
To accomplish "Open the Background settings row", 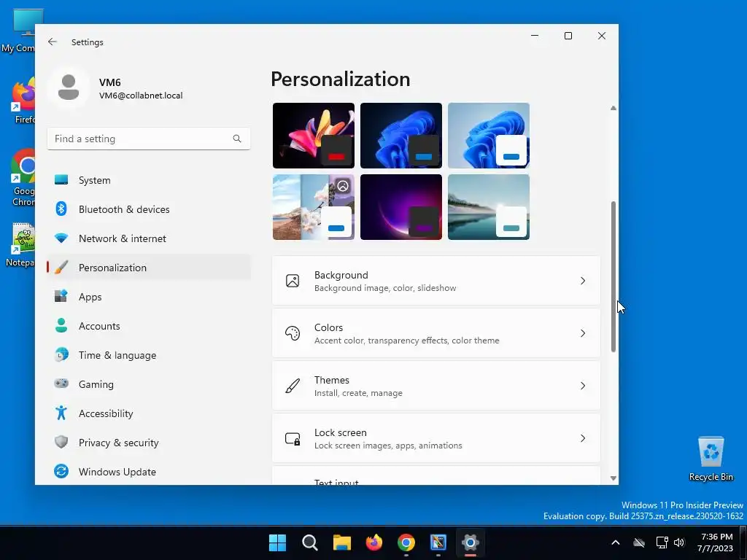I will tap(436, 281).
